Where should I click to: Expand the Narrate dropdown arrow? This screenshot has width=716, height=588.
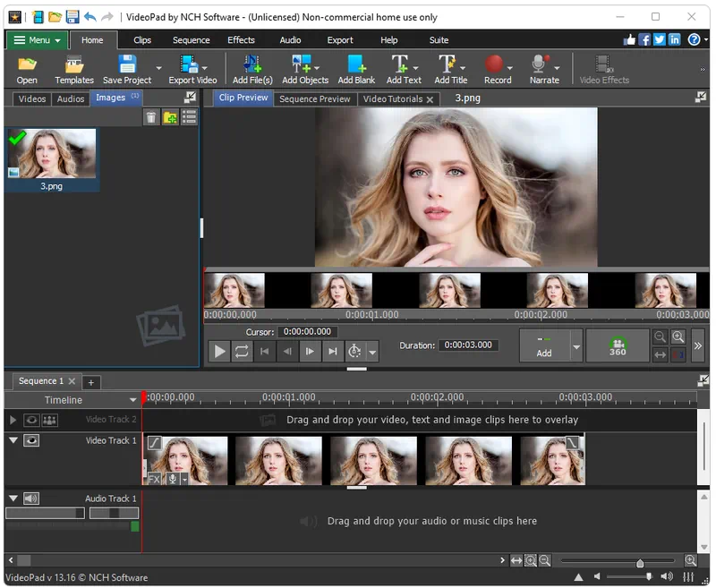557,69
